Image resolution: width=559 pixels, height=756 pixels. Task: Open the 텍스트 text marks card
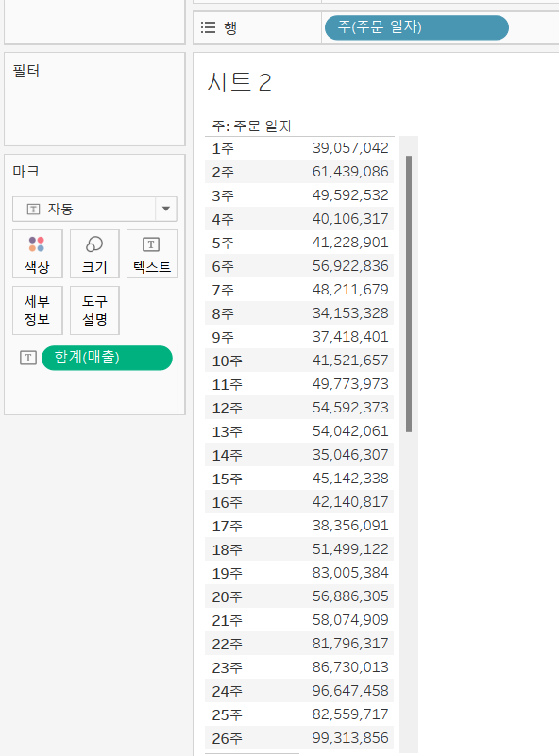tap(152, 254)
